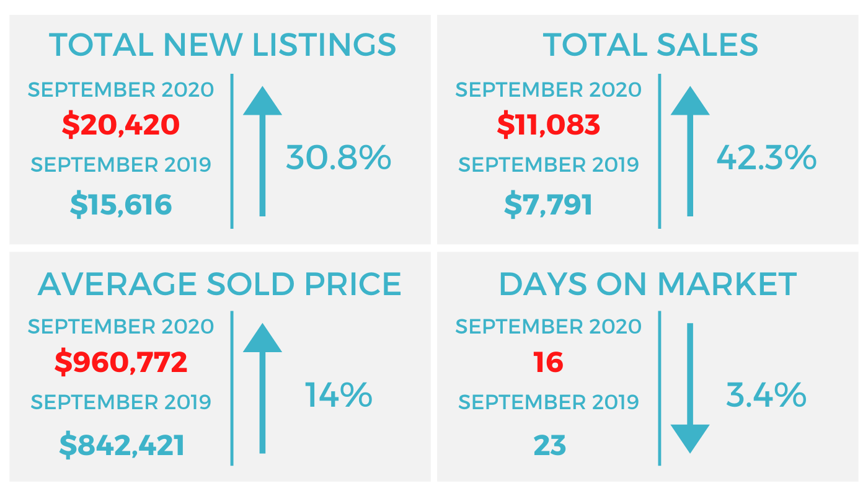868x496 pixels.
Task: Select the 30.8% listings increase
Action: tap(339, 157)
